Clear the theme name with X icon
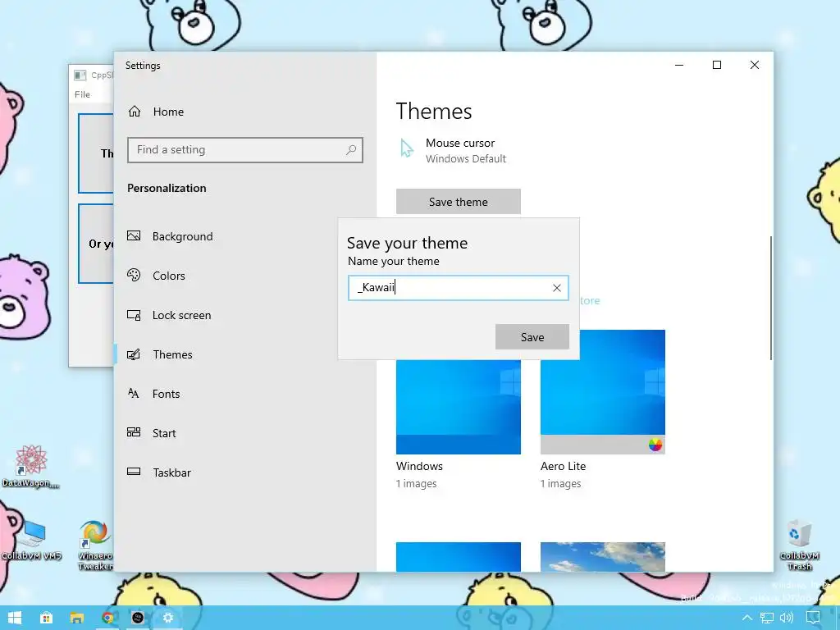Image resolution: width=840 pixels, height=630 pixels. point(557,288)
